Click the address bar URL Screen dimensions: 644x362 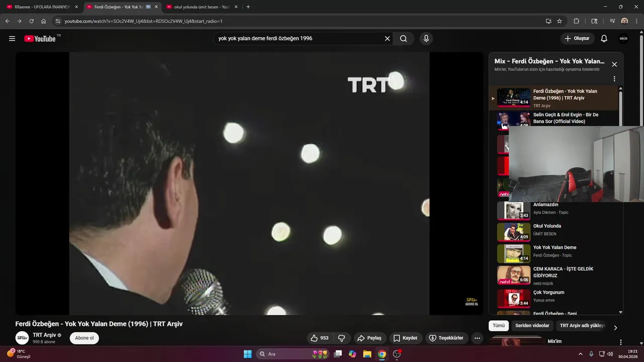tap(143, 21)
